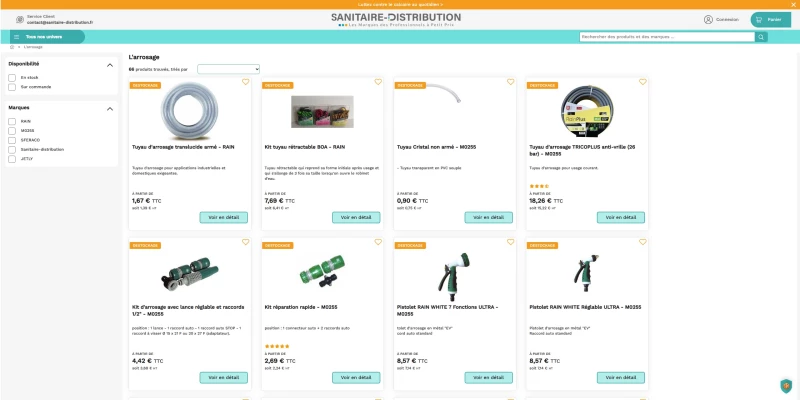The width and height of the screenshot is (800, 400).
Task: Collapse the Marques filter section
Action: (x=110, y=109)
